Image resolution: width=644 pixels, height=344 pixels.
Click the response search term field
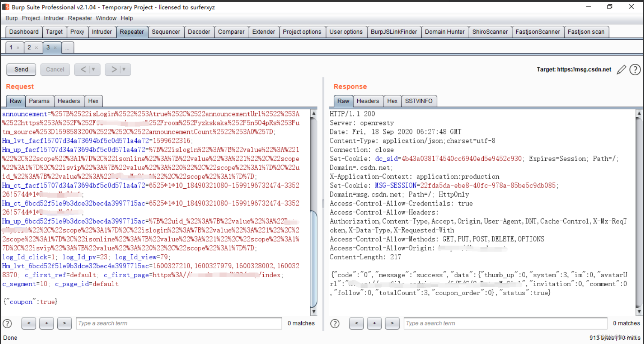[506, 323]
